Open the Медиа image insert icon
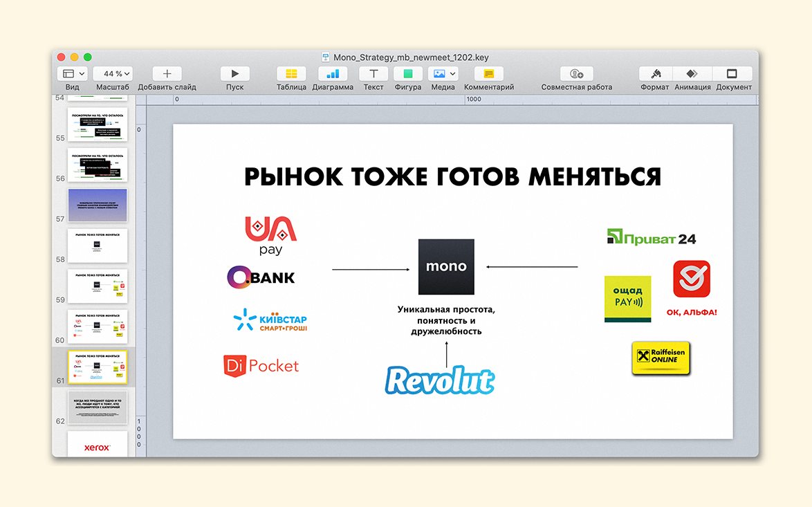Viewport: 812px width, 507px height. pyautogui.click(x=439, y=73)
